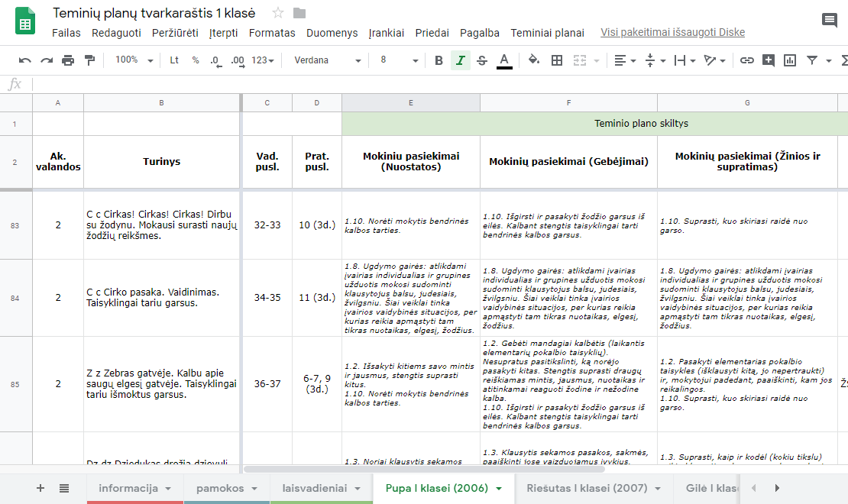The width and height of the screenshot is (848, 504).
Task: Click the undo icon
Action: point(25,60)
